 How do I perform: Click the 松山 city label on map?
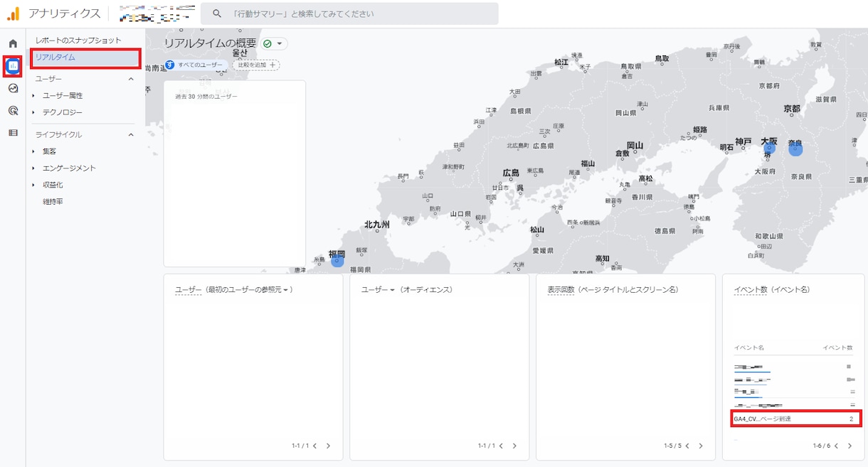(536, 230)
